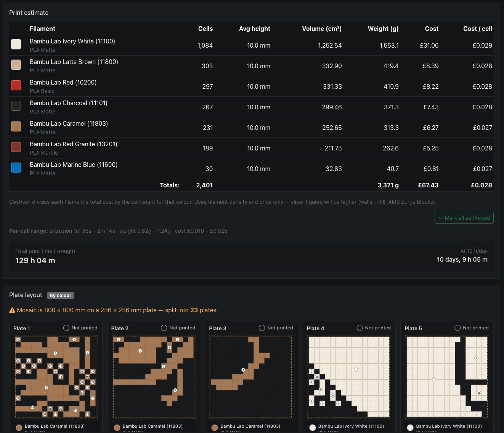504x433 pixels.
Task: Open the Plate 2 layout thumbnail
Action: [x=154, y=377]
